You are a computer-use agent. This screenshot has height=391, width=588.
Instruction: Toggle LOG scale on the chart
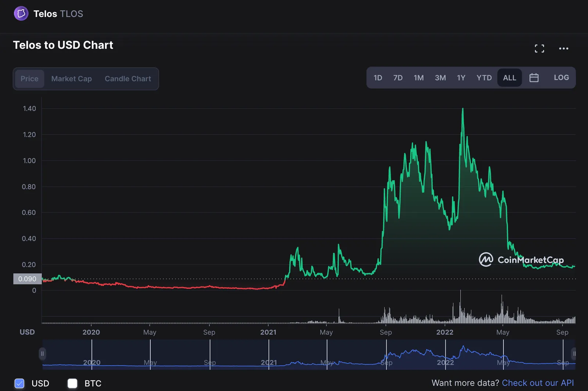click(561, 78)
